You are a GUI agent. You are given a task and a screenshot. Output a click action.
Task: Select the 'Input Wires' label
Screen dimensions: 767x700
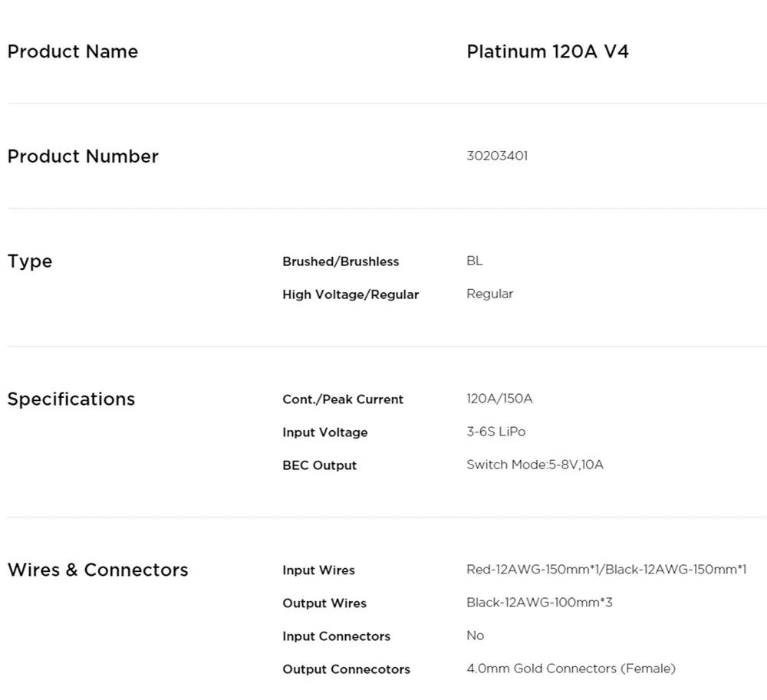click(x=318, y=570)
